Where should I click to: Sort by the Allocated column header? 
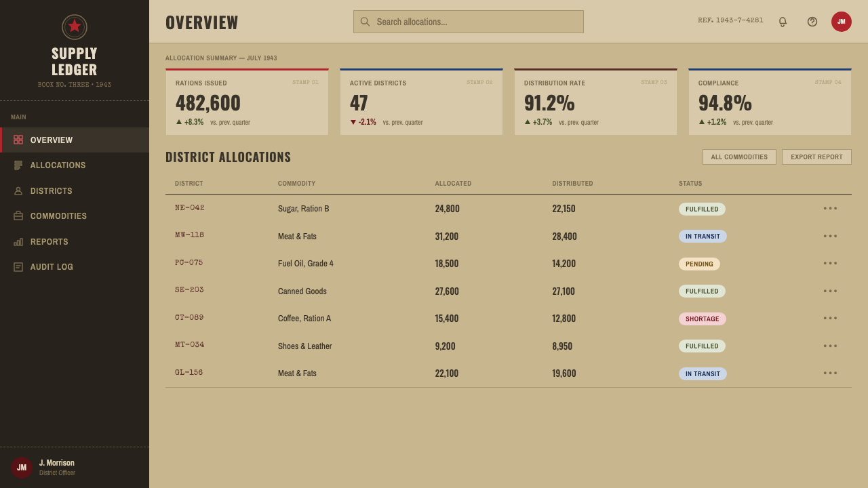pyautogui.click(x=453, y=184)
